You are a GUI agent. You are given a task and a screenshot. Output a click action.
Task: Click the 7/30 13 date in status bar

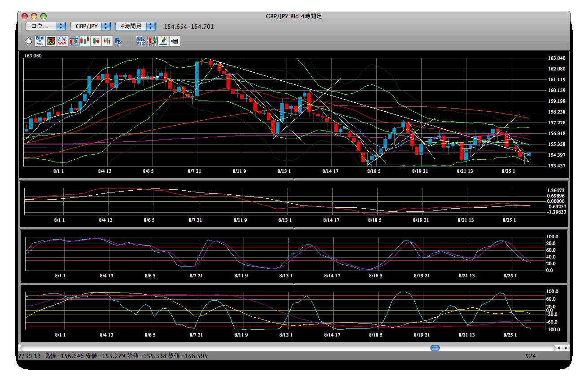[x=30, y=356]
